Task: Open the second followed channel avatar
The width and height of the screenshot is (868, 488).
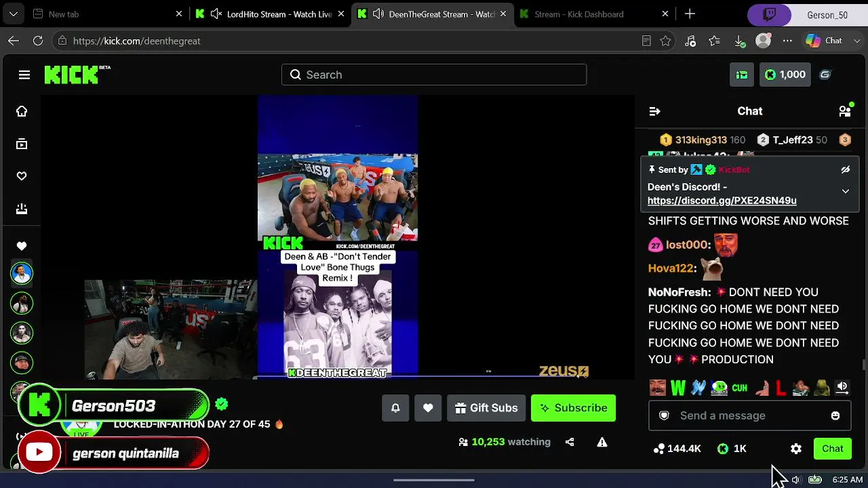Action: pos(22,303)
